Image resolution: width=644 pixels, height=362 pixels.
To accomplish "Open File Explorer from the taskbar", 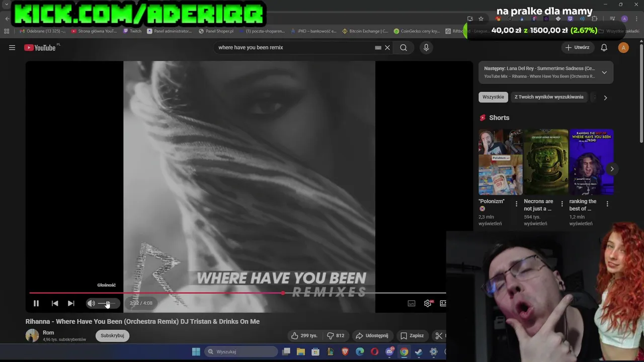I will click(x=300, y=351).
